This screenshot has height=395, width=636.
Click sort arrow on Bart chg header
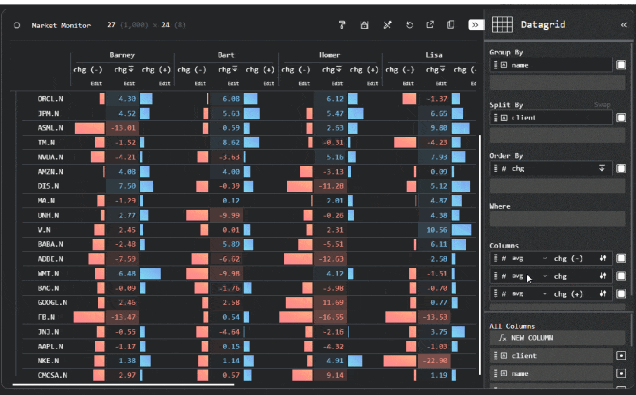235,70
